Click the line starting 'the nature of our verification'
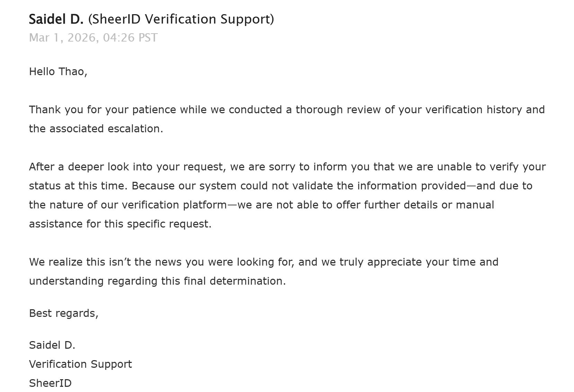 click(x=261, y=205)
